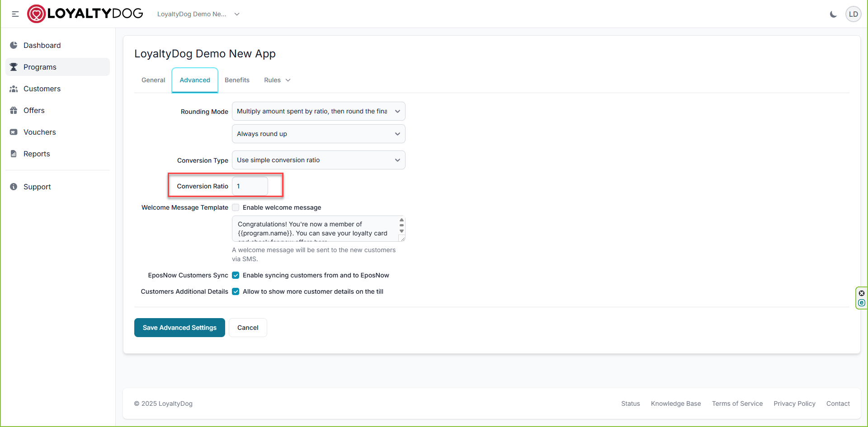
Task: Collapse the sidebar with the hamburger icon
Action: 15,14
